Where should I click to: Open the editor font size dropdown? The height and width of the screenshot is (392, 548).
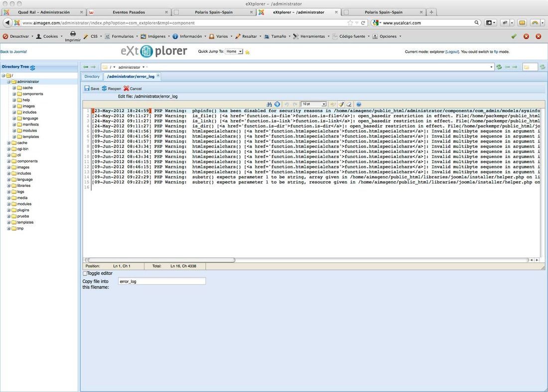(x=313, y=104)
